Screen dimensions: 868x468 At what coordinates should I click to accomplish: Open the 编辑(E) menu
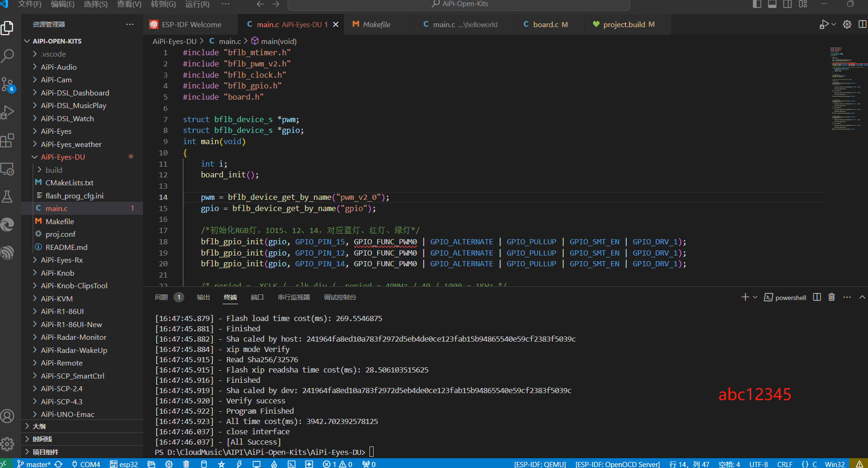[x=63, y=4]
